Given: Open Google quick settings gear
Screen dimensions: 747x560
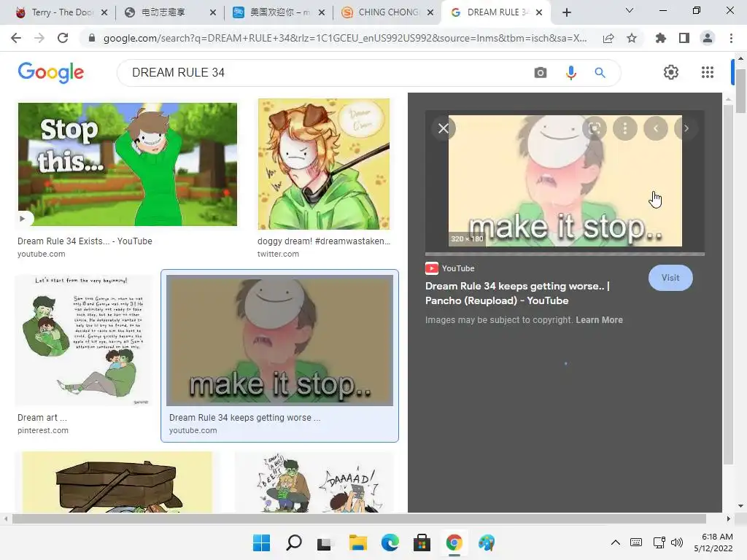Looking at the screenshot, I should coord(671,72).
